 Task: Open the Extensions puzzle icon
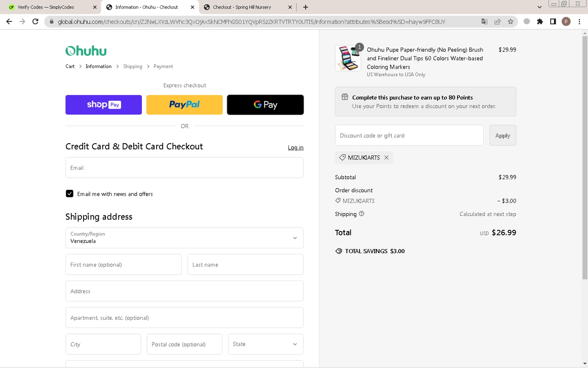tap(540, 22)
